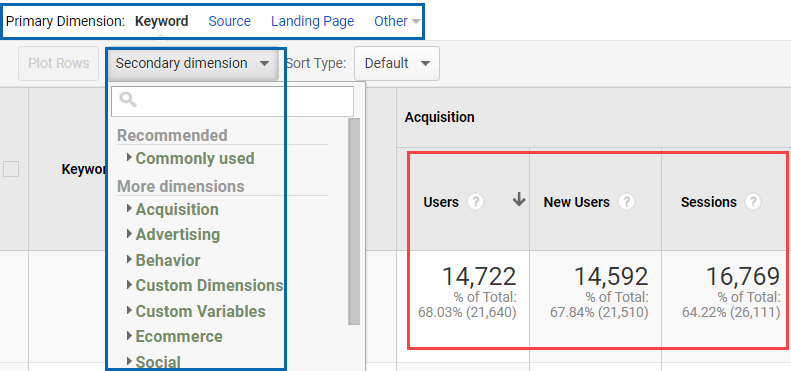Toggle the Secondary dimension dropdown
The image size is (791, 371).
(x=192, y=63)
